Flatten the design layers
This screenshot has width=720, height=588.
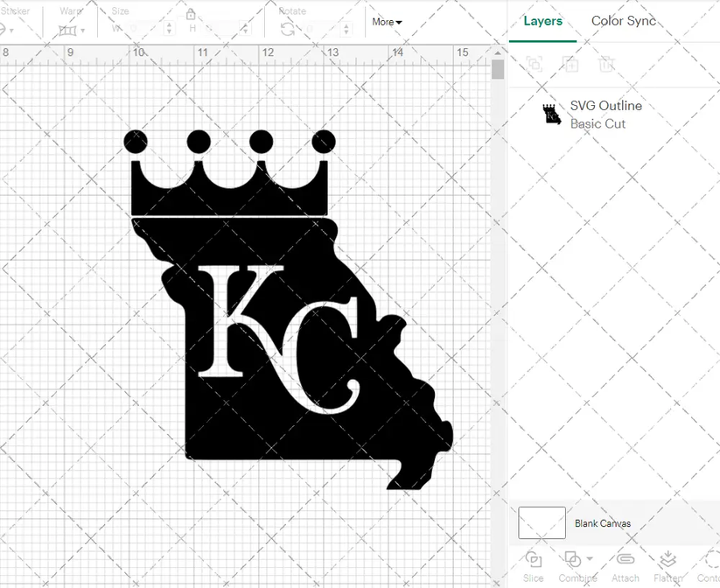(x=669, y=563)
